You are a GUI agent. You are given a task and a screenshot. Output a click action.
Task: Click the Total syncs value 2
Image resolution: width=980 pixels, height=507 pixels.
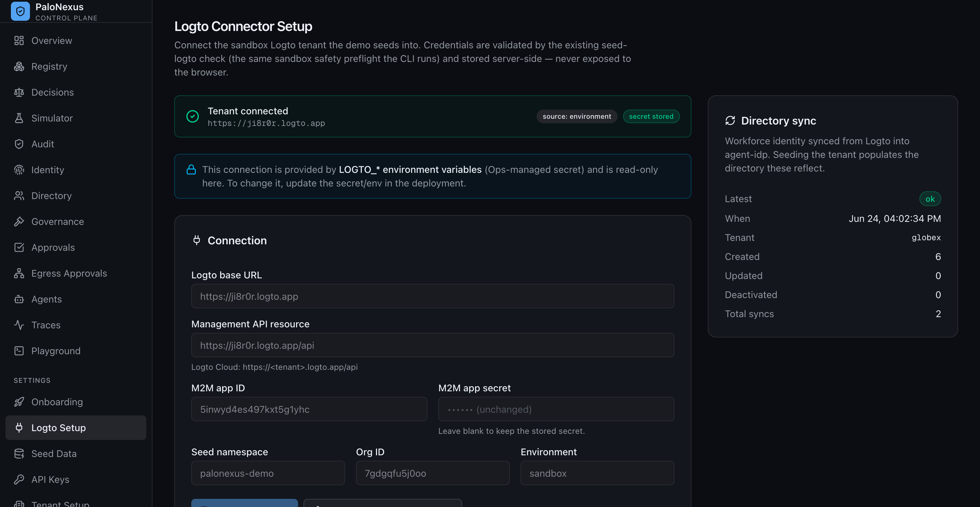pos(938,314)
